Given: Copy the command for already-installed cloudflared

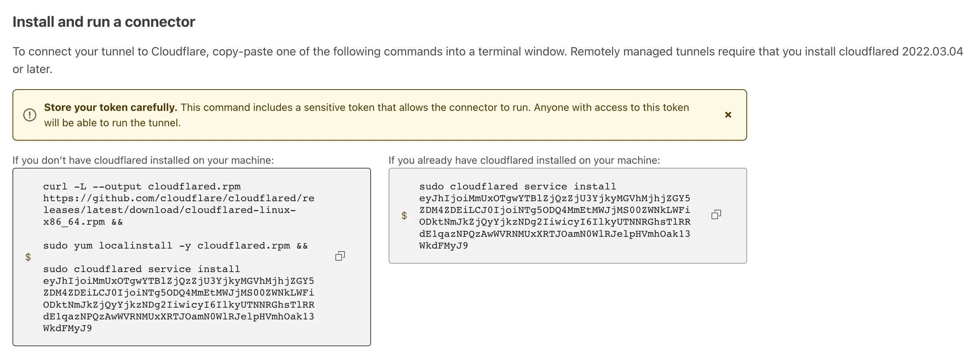Looking at the screenshot, I should point(716,214).
